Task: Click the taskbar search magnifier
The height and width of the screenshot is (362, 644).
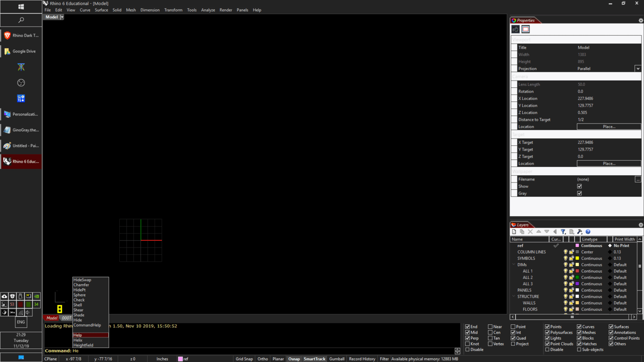Action: point(21,20)
